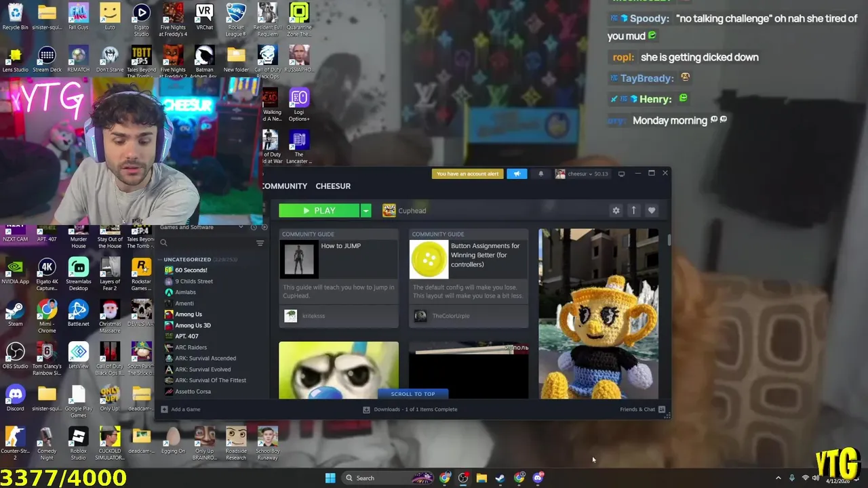Select Discord desktop shortcut
The width and height of the screenshot is (868, 488).
pos(15,399)
